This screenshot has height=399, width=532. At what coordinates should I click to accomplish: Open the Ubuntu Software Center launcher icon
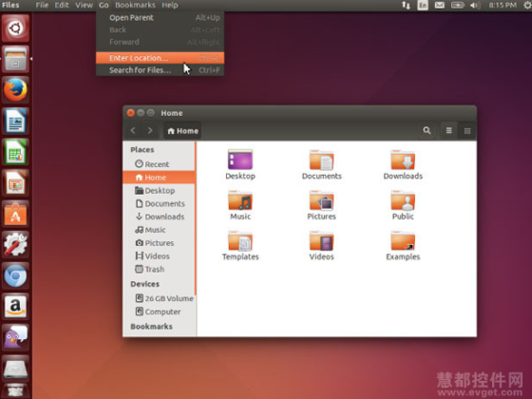(x=15, y=215)
